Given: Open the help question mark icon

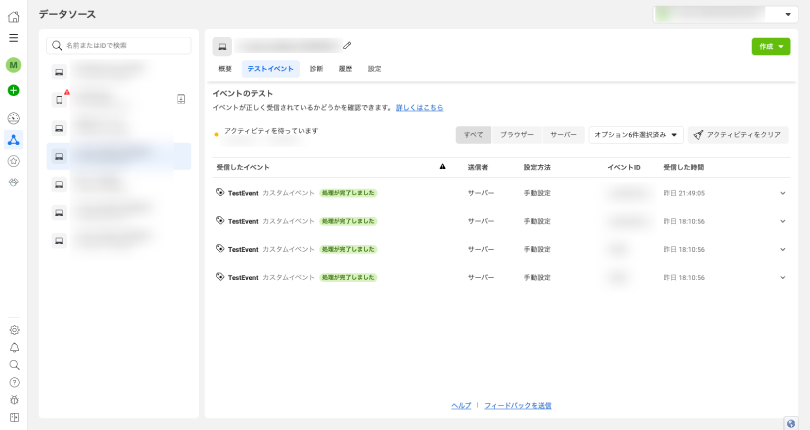Looking at the screenshot, I should (14, 382).
